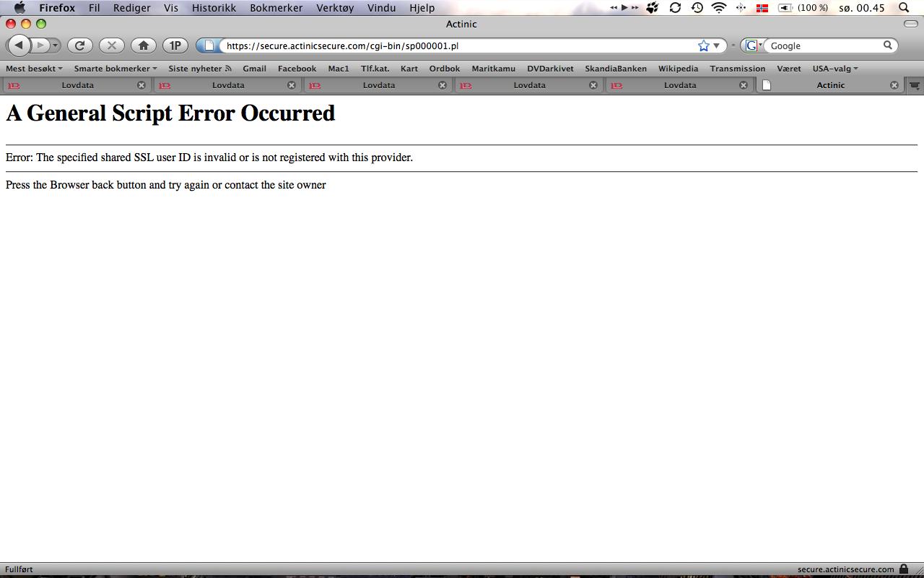Reload the current page

pos(80,46)
